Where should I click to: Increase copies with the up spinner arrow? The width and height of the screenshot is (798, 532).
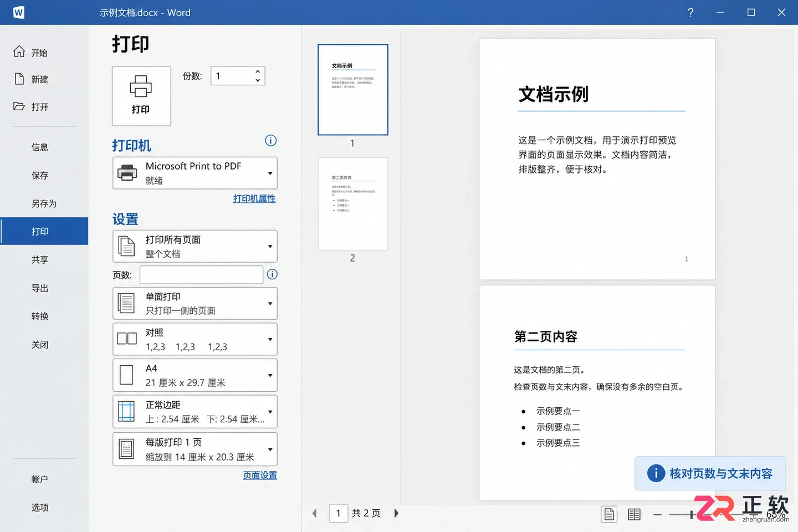click(258, 71)
